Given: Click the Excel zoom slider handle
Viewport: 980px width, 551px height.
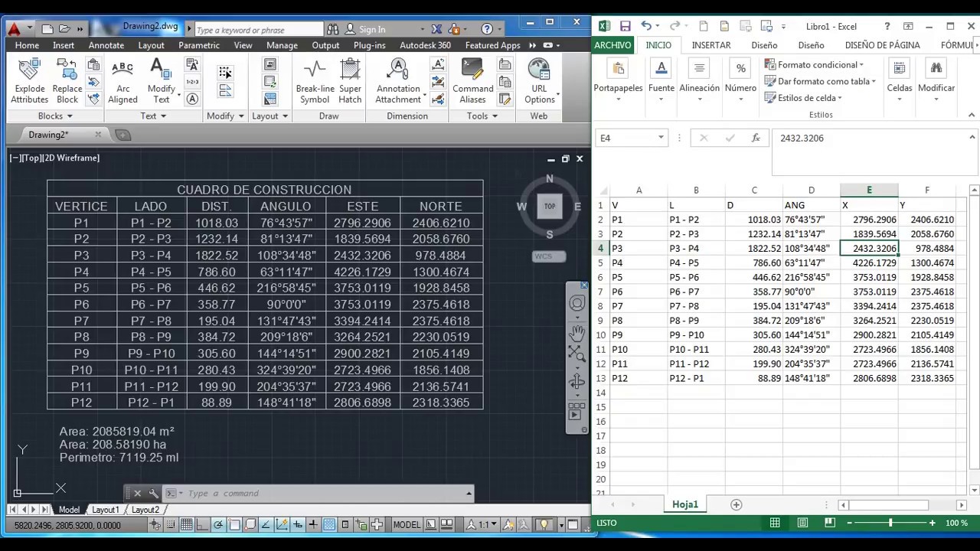Looking at the screenshot, I should point(890,523).
